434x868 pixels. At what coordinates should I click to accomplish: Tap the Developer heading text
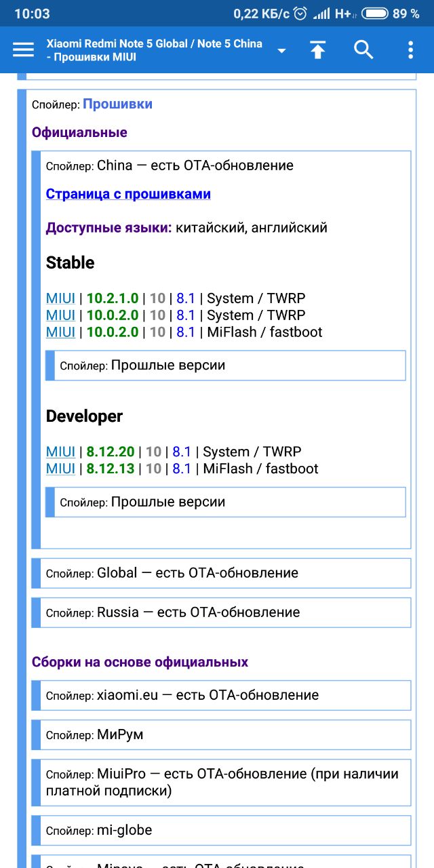(84, 416)
